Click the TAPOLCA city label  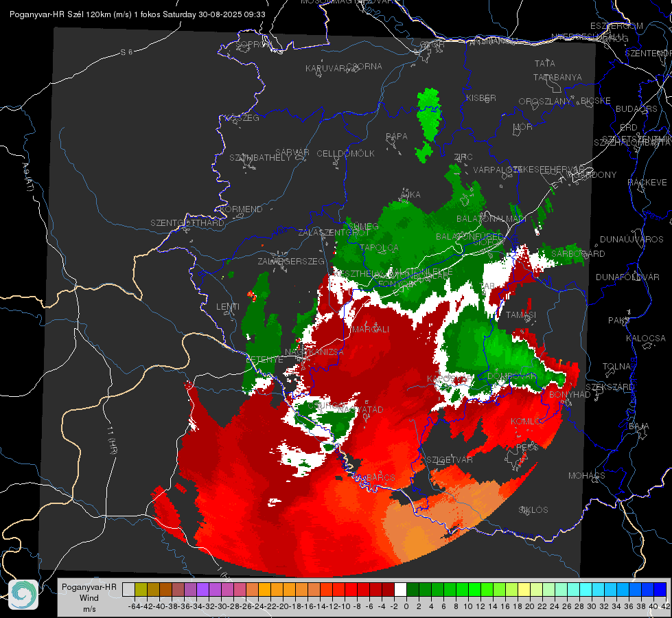click(x=380, y=247)
